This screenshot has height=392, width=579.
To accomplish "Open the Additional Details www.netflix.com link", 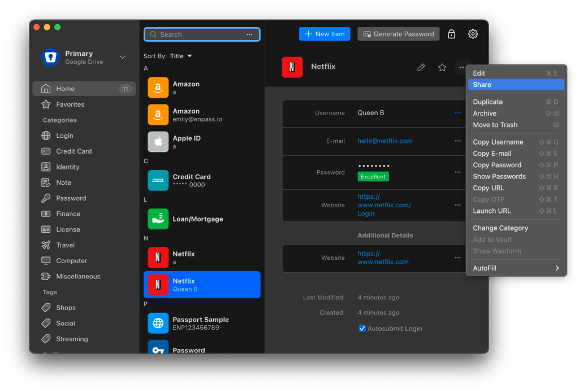I will click(x=383, y=258).
